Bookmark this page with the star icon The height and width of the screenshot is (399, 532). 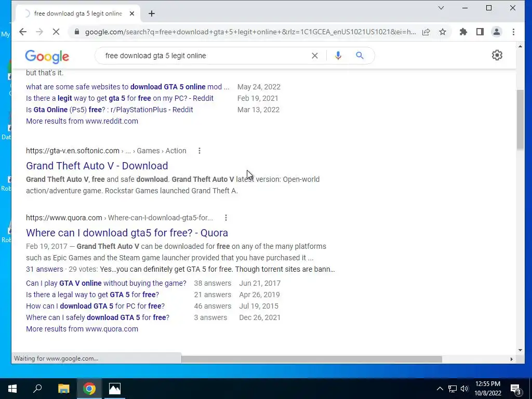click(443, 32)
